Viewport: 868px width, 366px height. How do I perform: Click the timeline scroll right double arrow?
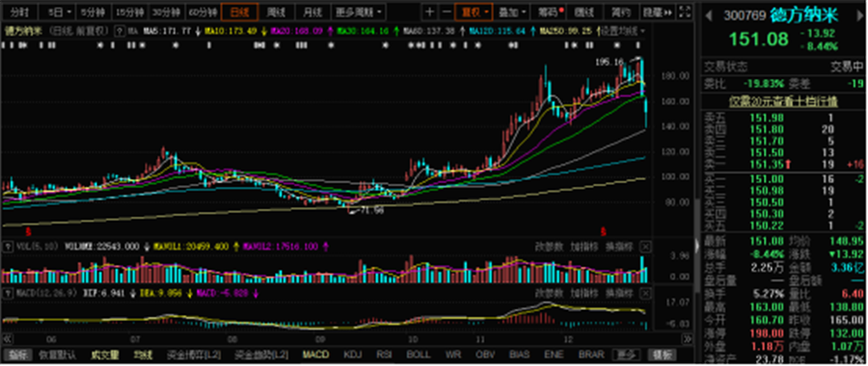[688, 338]
